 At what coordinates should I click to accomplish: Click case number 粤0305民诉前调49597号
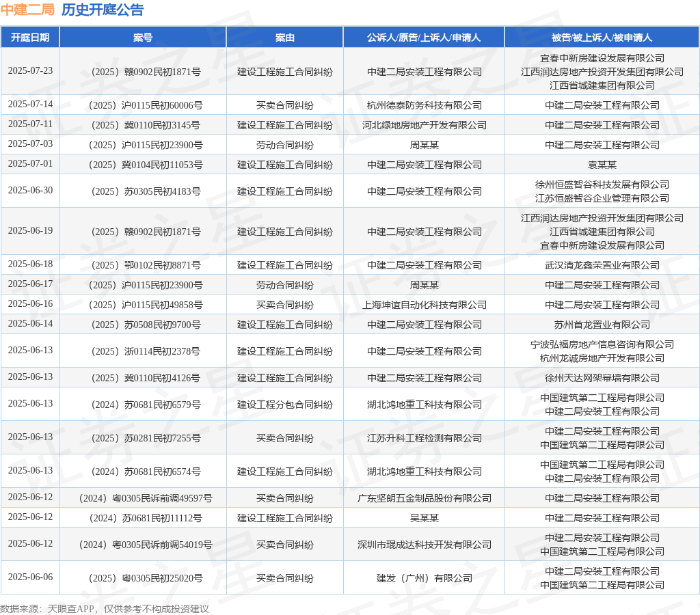(x=146, y=498)
